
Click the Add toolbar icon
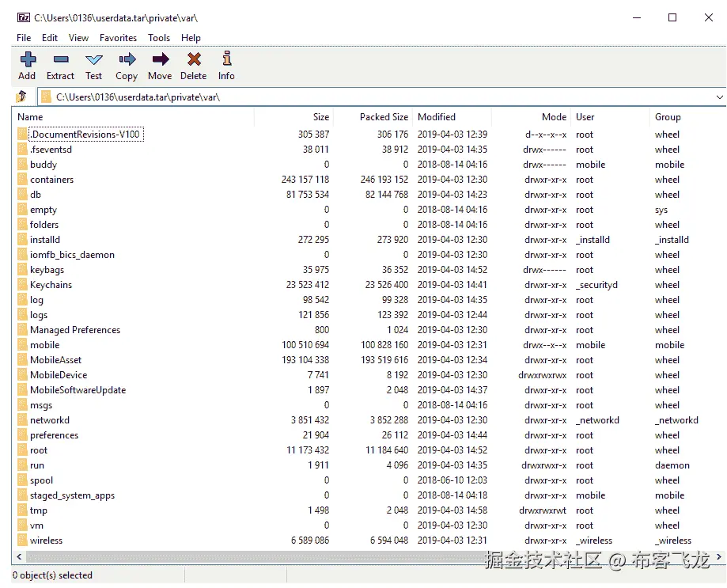[x=28, y=59]
